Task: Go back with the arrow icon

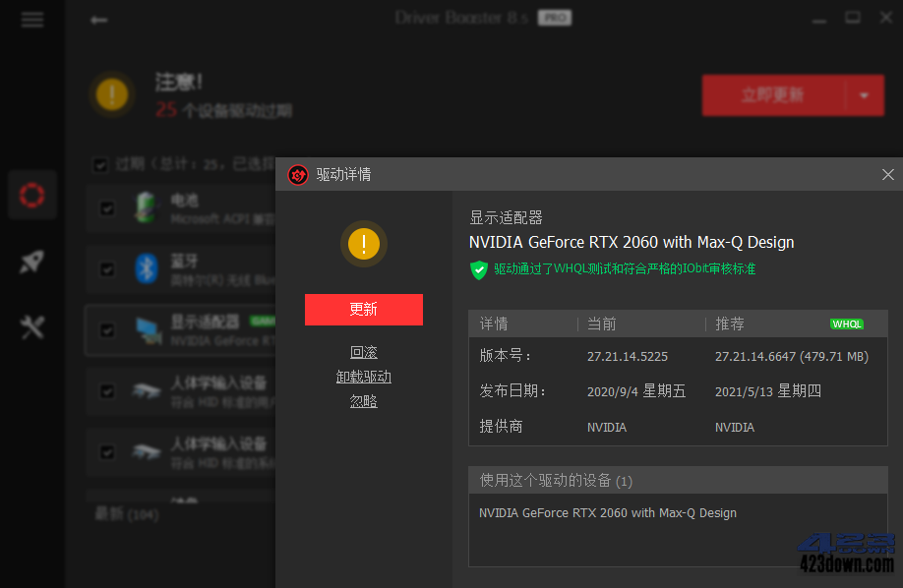Action: [x=99, y=20]
